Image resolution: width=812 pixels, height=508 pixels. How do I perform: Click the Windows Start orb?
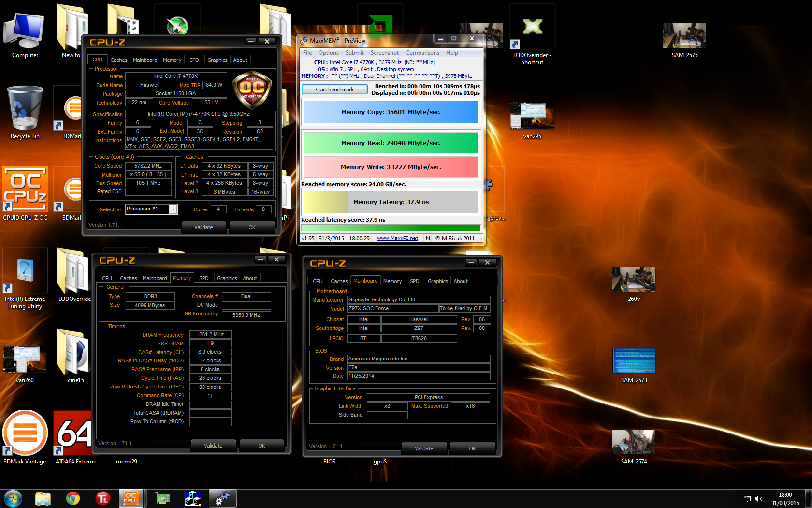tap(13, 498)
